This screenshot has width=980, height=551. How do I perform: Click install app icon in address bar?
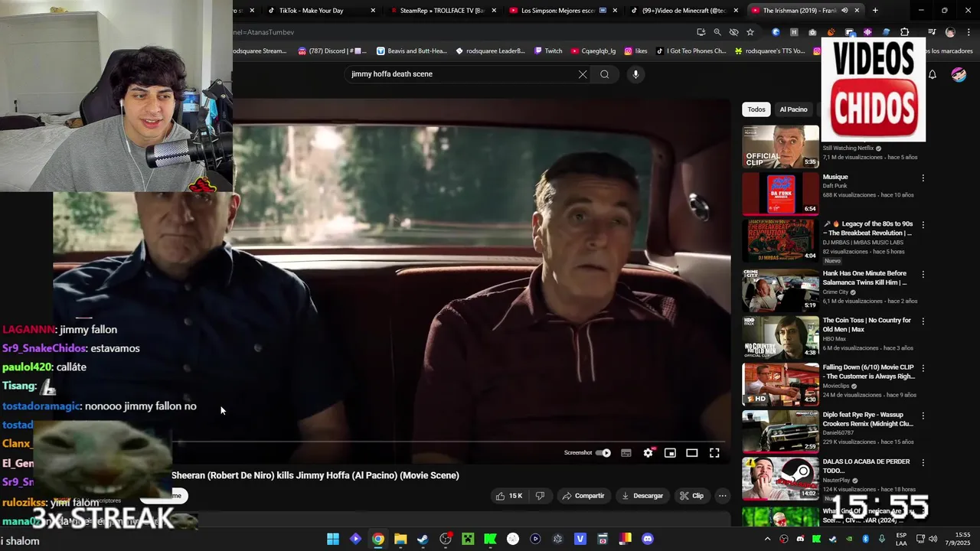tap(701, 32)
